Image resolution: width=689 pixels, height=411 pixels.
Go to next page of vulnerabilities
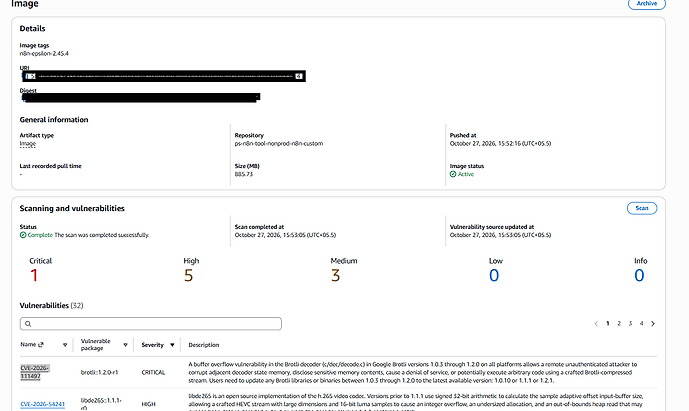653,324
